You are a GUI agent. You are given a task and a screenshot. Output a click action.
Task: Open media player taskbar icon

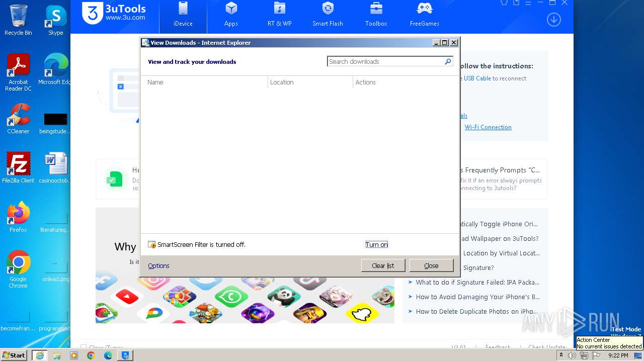74,355
